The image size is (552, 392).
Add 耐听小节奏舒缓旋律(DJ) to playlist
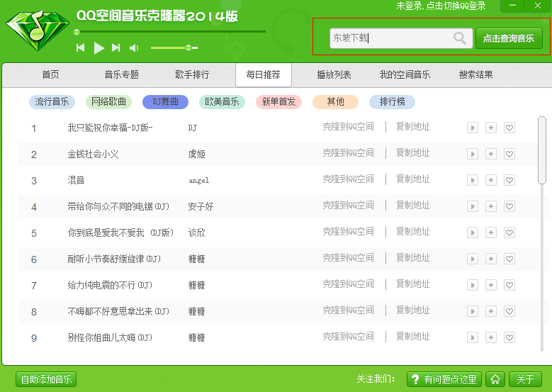491,259
